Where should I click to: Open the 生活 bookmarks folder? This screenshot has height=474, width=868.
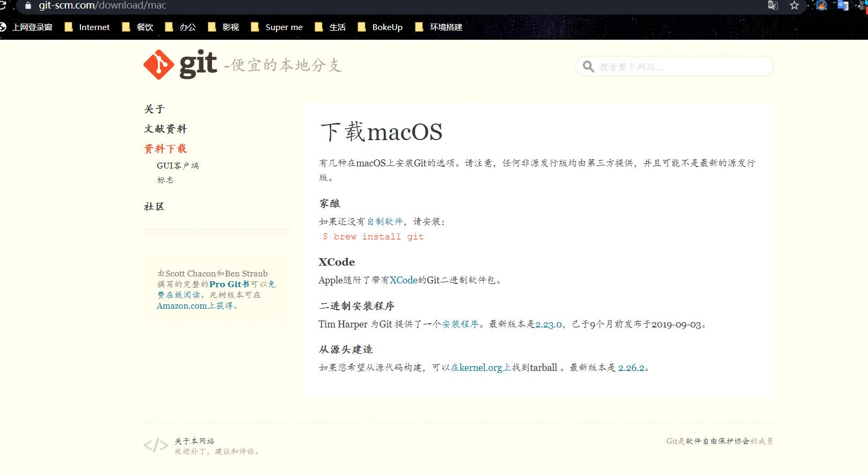pyautogui.click(x=331, y=27)
